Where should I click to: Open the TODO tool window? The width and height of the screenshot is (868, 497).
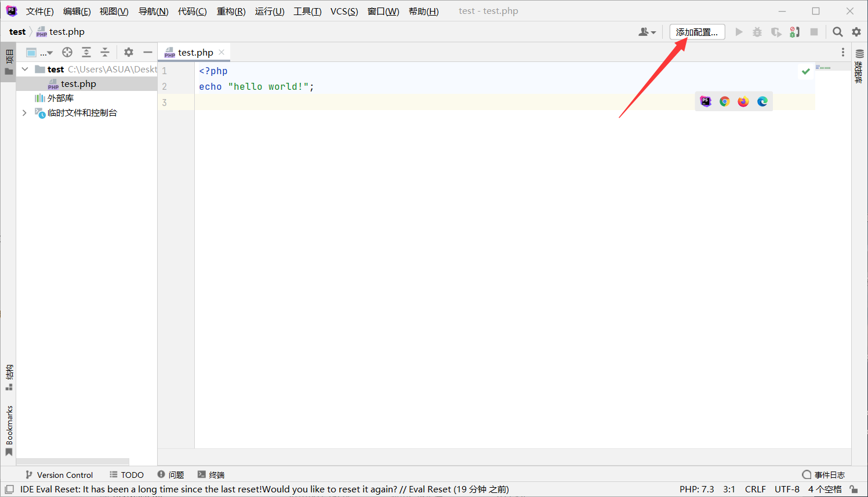[x=126, y=474]
